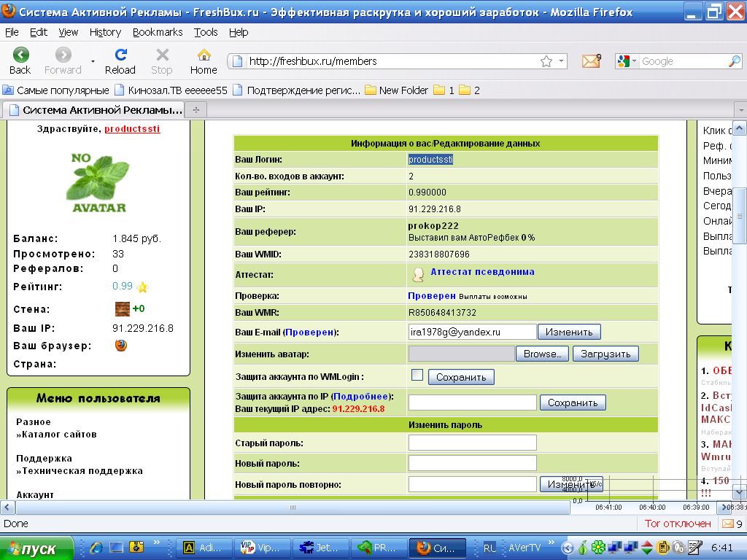The width and height of the screenshot is (747, 560).
Task: Click the e-mail address input field
Action: (472, 332)
